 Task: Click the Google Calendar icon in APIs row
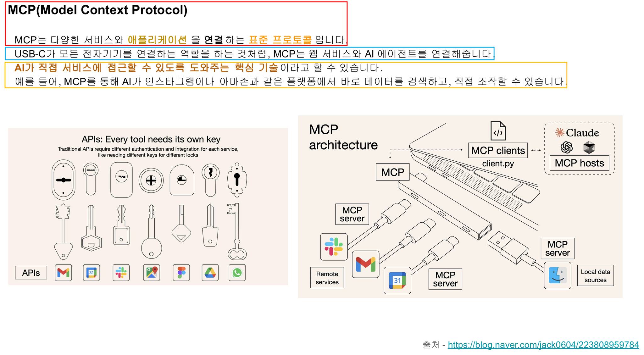(92, 273)
